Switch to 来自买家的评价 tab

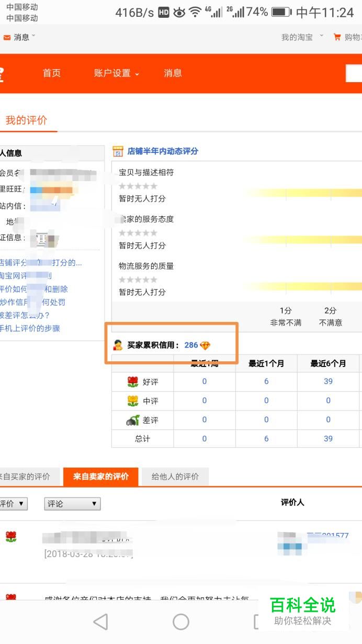pyautogui.click(x=29, y=477)
